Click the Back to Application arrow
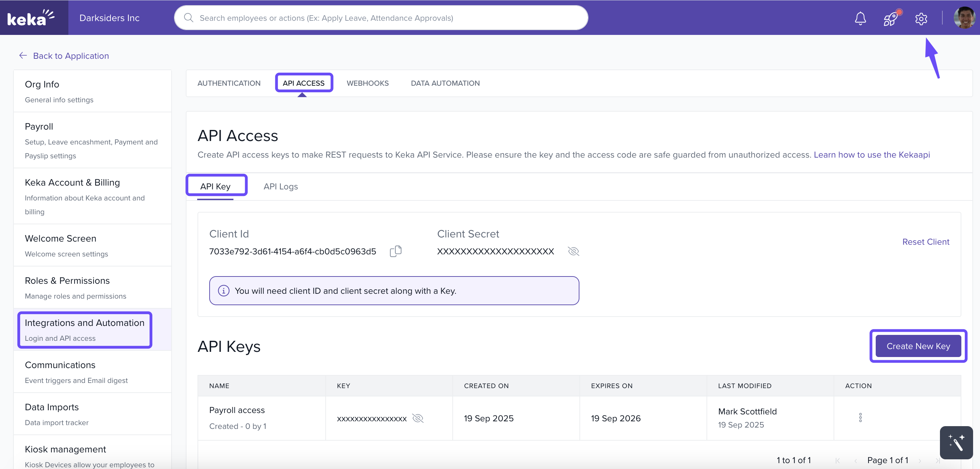 pyautogui.click(x=23, y=56)
